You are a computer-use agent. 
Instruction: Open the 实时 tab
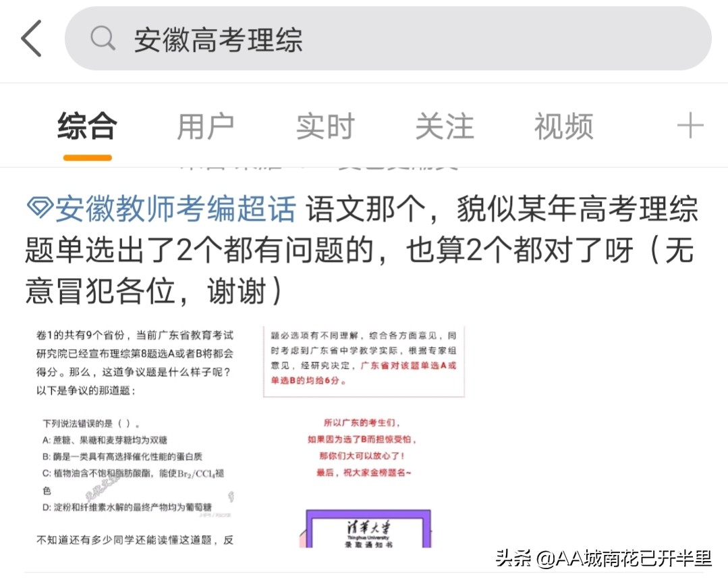point(325,126)
